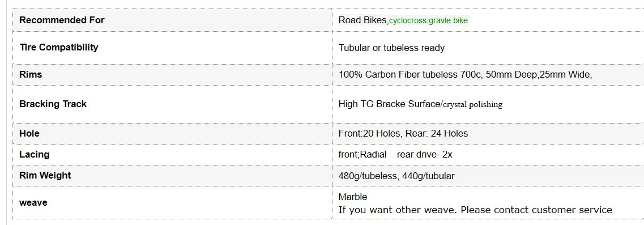644x225 pixels.
Task: Click the 'Rim Weight' label
Action: click(45, 176)
